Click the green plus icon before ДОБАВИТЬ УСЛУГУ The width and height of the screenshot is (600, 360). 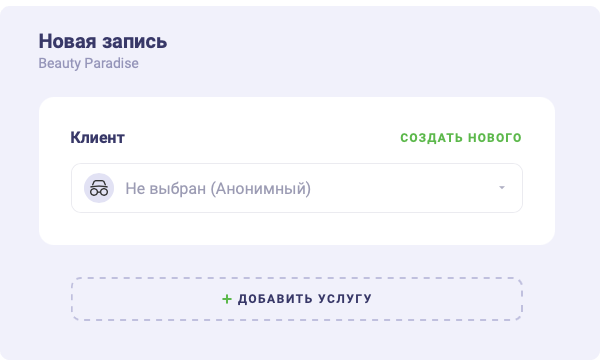pyautogui.click(x=227, y=299)
